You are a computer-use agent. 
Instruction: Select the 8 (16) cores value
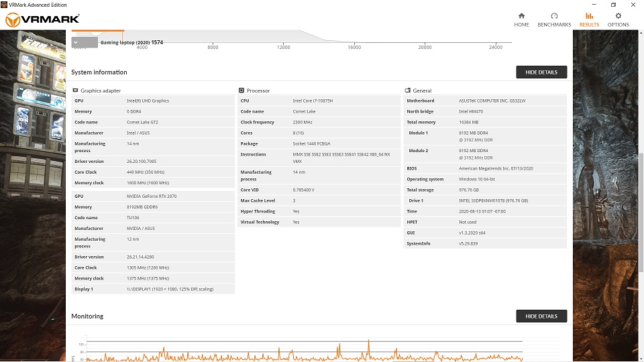pyautogui.click(x=298, y=133)
